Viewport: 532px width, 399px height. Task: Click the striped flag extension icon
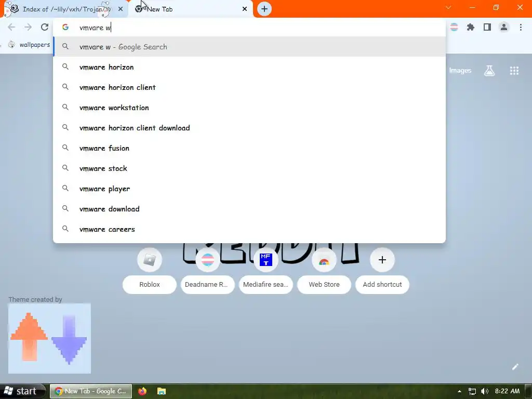(x=454, y=27)
